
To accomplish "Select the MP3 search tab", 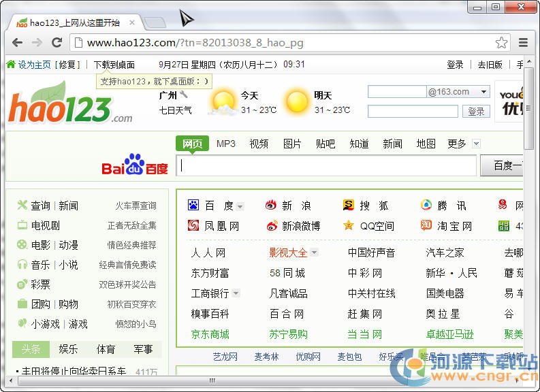I will click(225, 144).
